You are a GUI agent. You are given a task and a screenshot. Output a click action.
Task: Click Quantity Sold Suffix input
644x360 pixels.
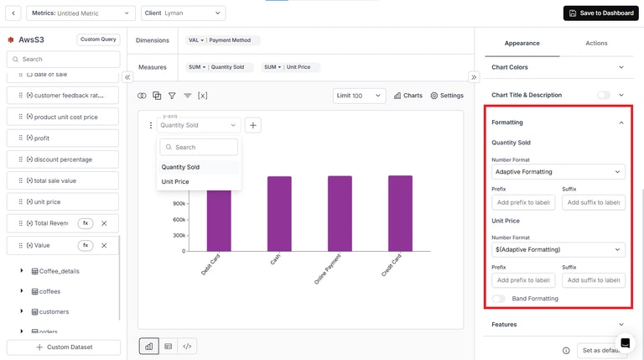[594, 202]
